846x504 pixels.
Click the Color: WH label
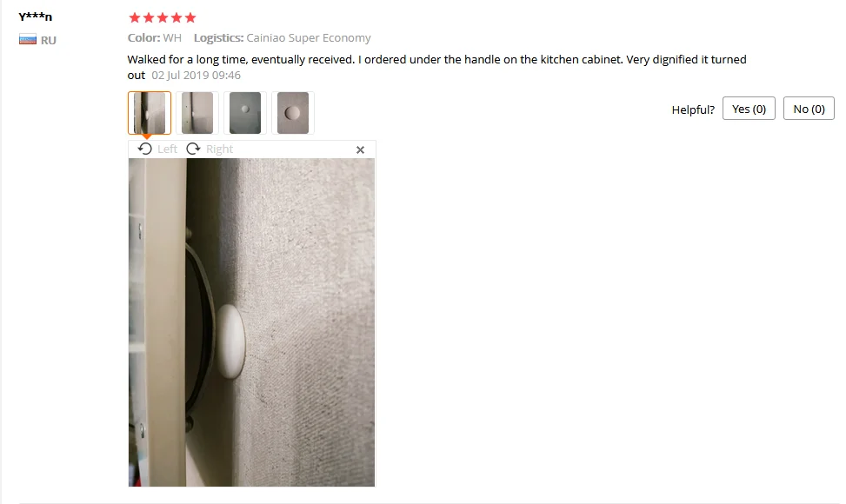point(154,37)
